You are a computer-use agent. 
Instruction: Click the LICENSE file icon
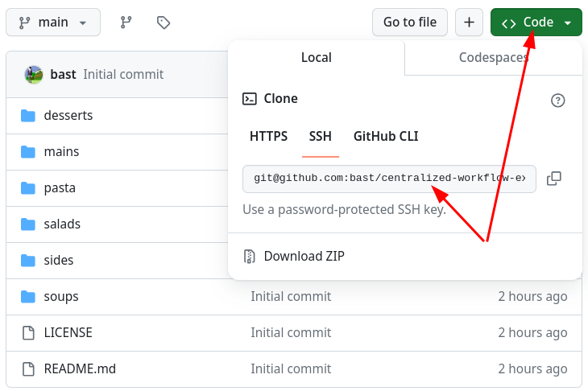(x=29, y=332)
